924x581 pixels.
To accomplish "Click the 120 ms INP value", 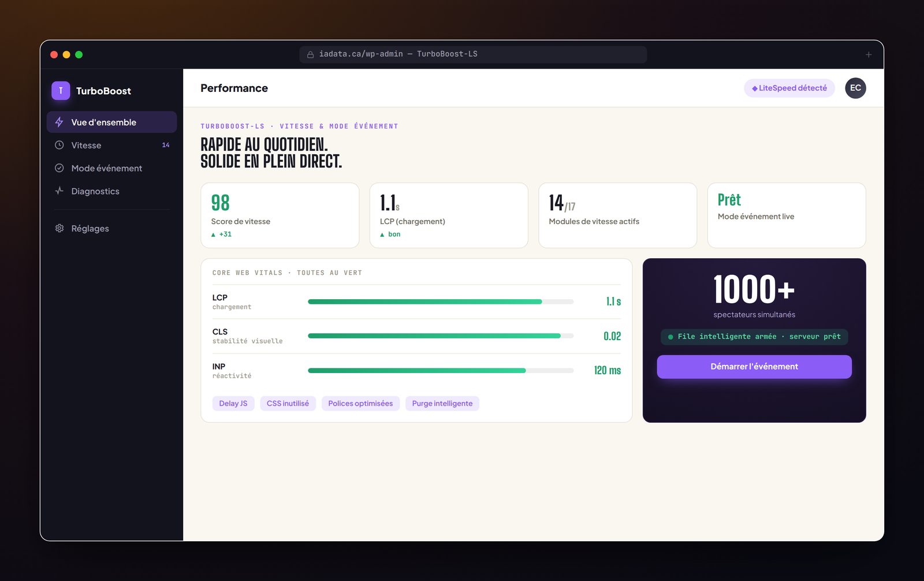I will click(608, 371).
